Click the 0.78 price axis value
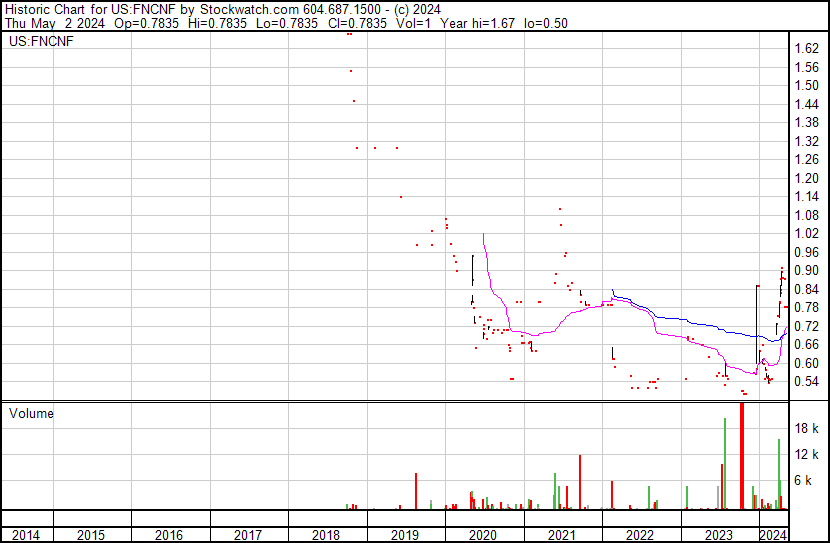 tap(807, 307)
